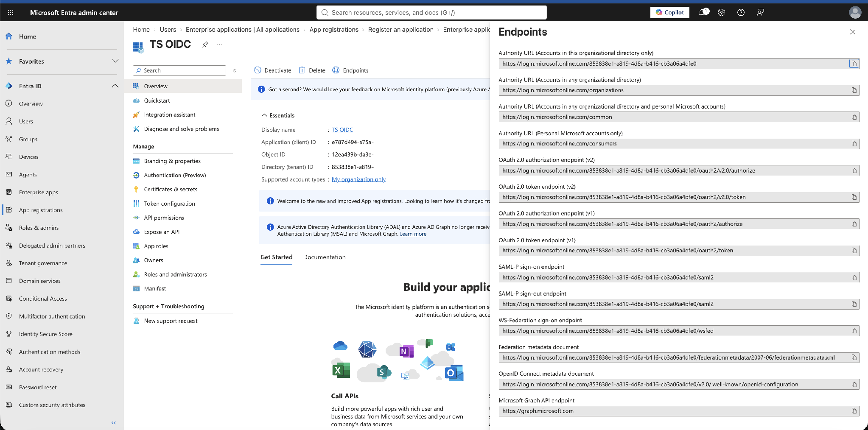Open the Quickstart menu item

click(157, 101)
